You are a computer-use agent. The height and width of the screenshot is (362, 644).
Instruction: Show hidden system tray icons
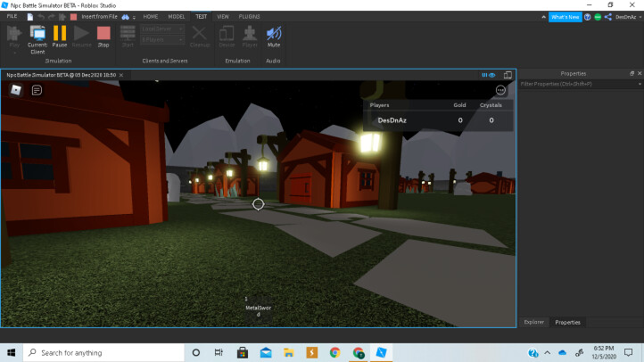click(548, 352)
